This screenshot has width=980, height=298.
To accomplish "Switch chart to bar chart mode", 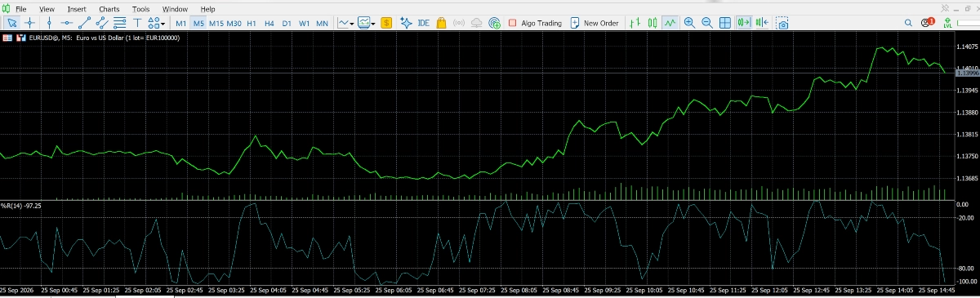I will 635,23.
